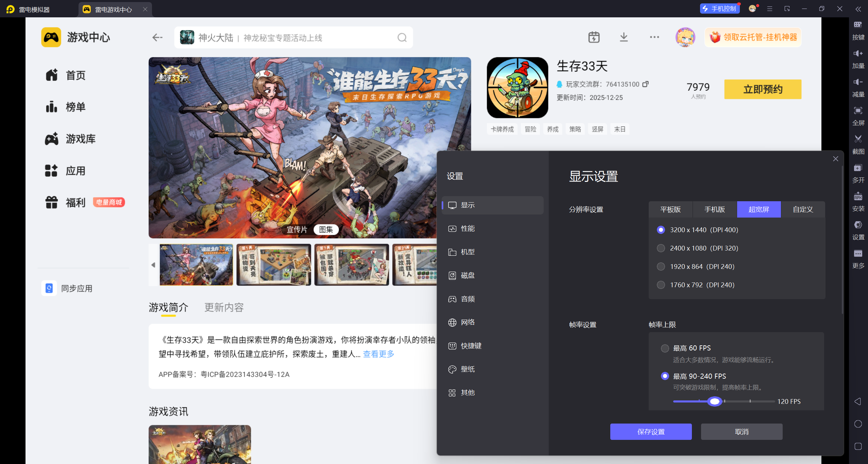Click the install APK (安装) icon

click(858, 196)
